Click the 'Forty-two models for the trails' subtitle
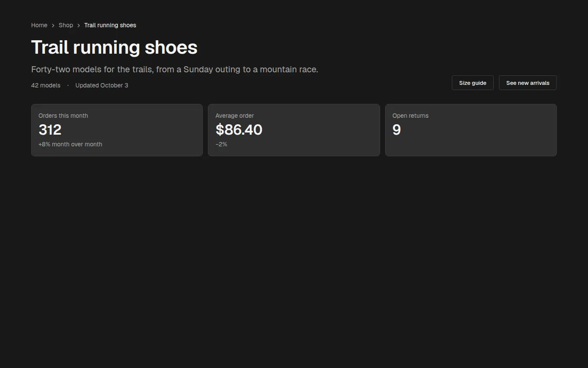The height and width of the screenshot is (368, 588). point(175,69)
